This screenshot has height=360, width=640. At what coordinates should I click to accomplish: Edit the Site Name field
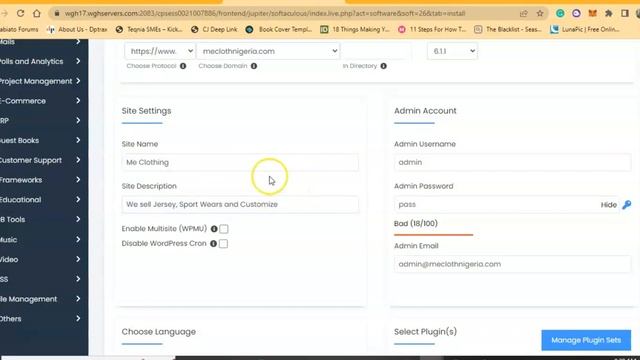[x=240, y=162]
